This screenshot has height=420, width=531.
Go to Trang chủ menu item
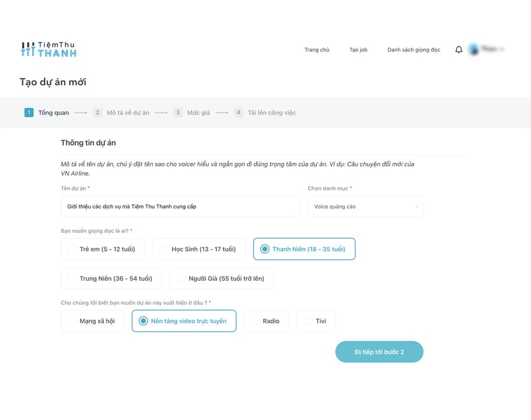[x=317, y=50]
